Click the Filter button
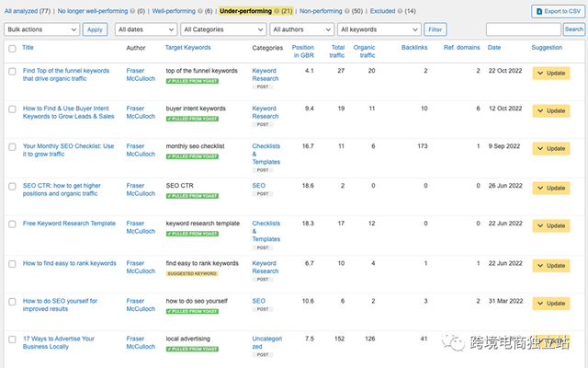Image resolution: width=588 pixels, height=368 pixels. point(435,29)
